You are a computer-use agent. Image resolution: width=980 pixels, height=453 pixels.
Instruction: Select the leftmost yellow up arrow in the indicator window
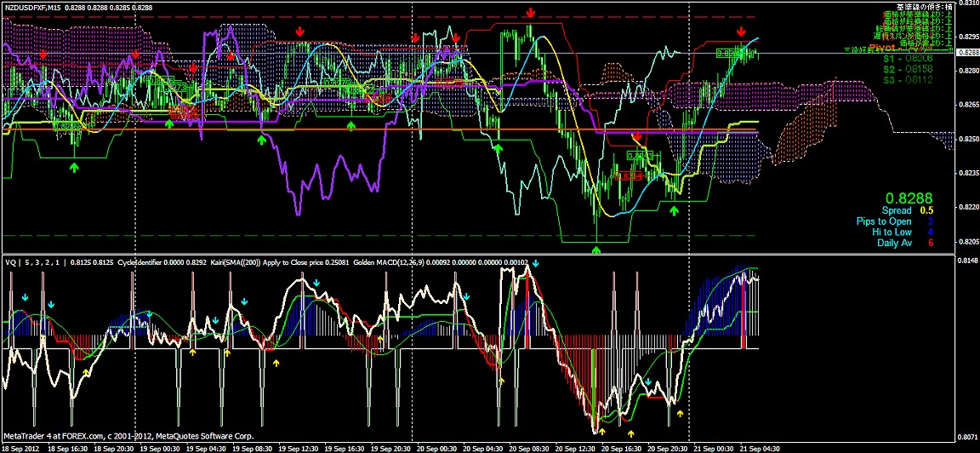click(x=86, y=372)
